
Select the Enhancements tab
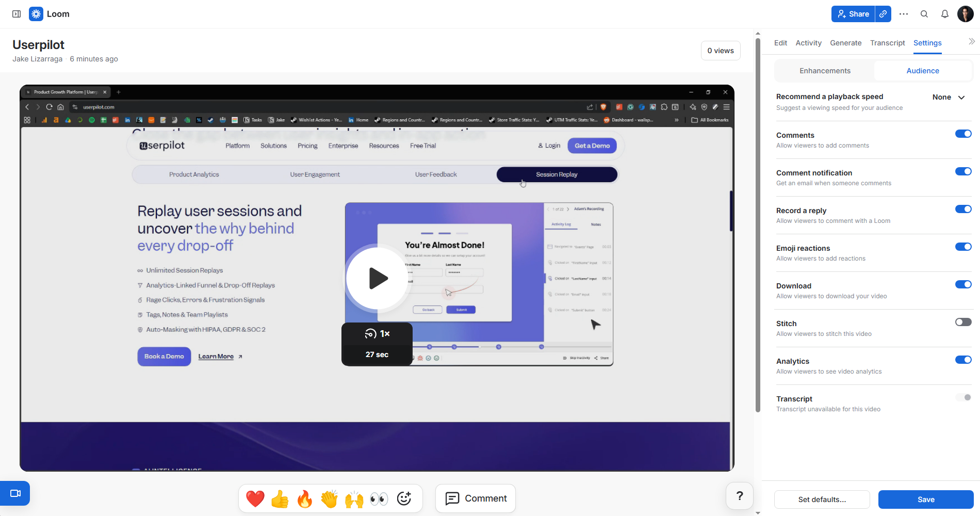(825, 71)
